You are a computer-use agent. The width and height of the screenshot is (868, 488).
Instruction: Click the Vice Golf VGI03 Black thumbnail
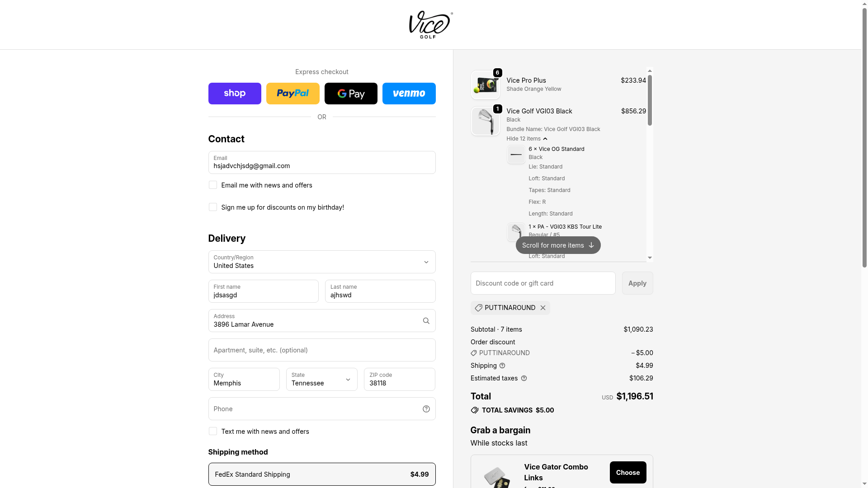(485, 121)
